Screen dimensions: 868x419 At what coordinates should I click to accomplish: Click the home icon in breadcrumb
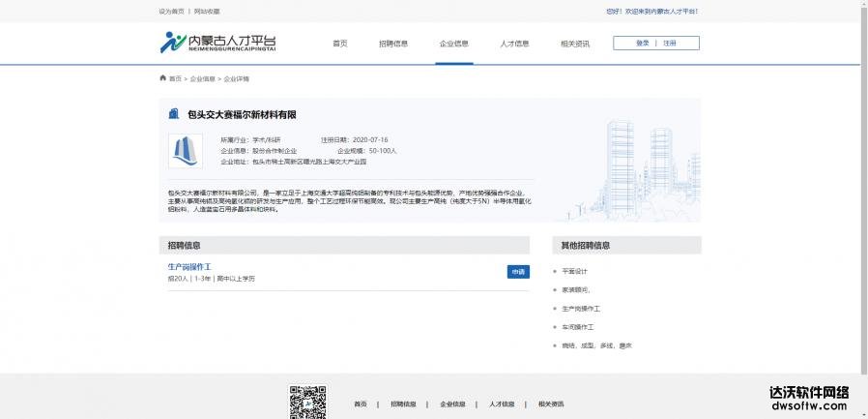[162, 78]
